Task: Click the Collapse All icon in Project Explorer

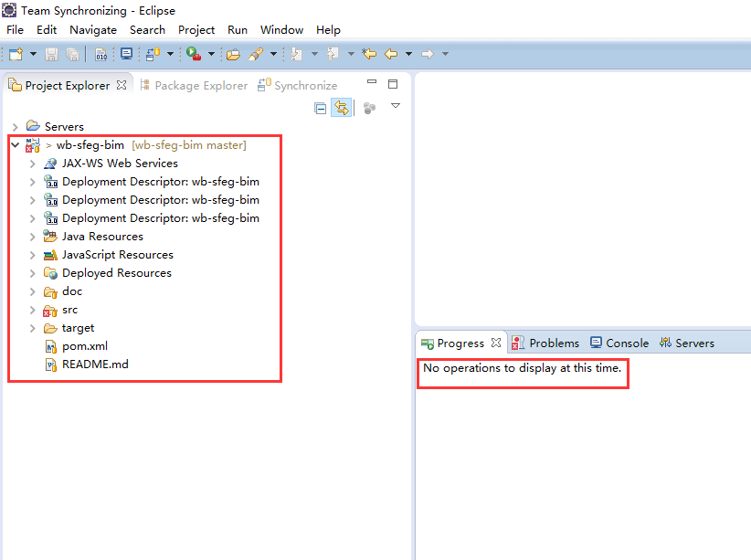Action: [x=321, y=109]
